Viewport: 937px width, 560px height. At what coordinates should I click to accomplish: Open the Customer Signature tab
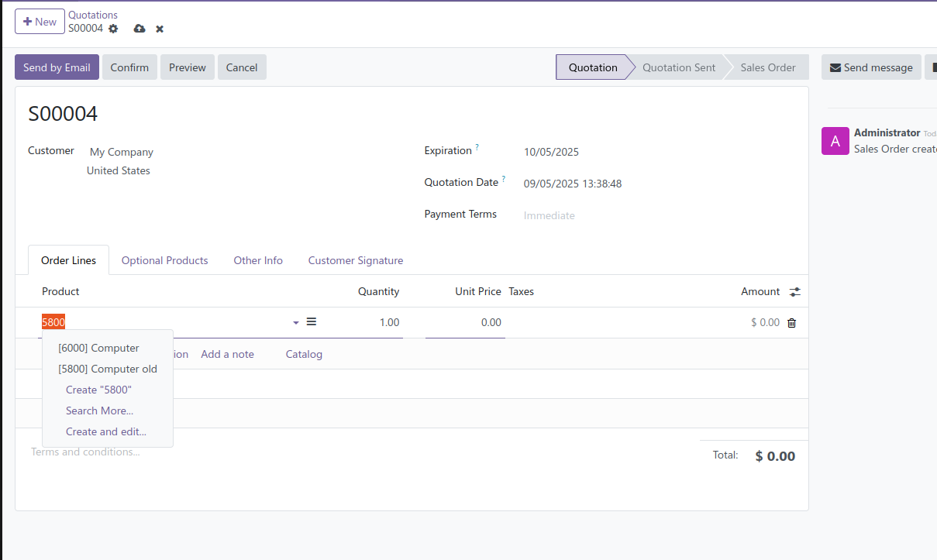[355, 260]
